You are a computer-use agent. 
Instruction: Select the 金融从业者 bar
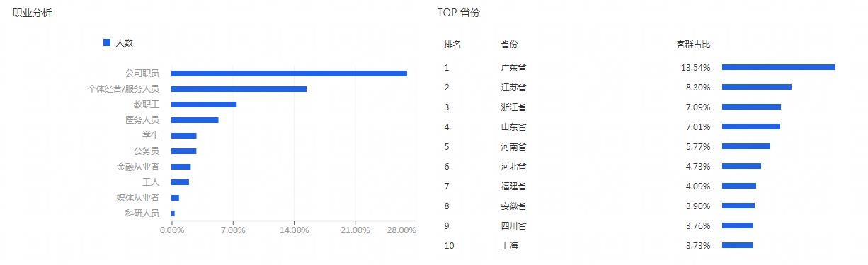point(181,167)
